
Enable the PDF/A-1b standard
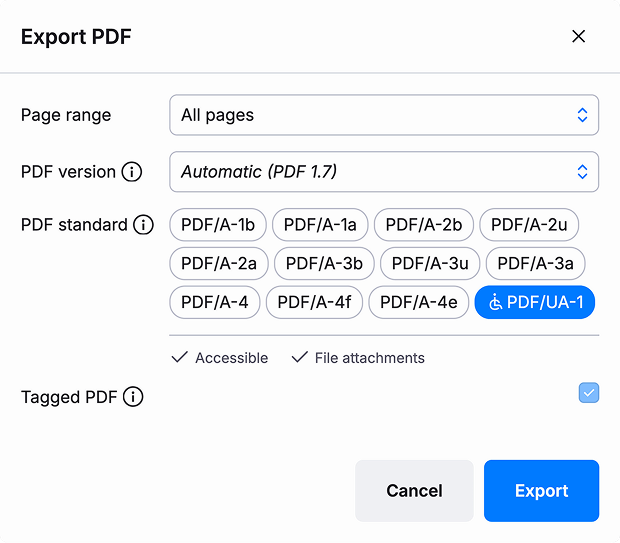point(218,225)
